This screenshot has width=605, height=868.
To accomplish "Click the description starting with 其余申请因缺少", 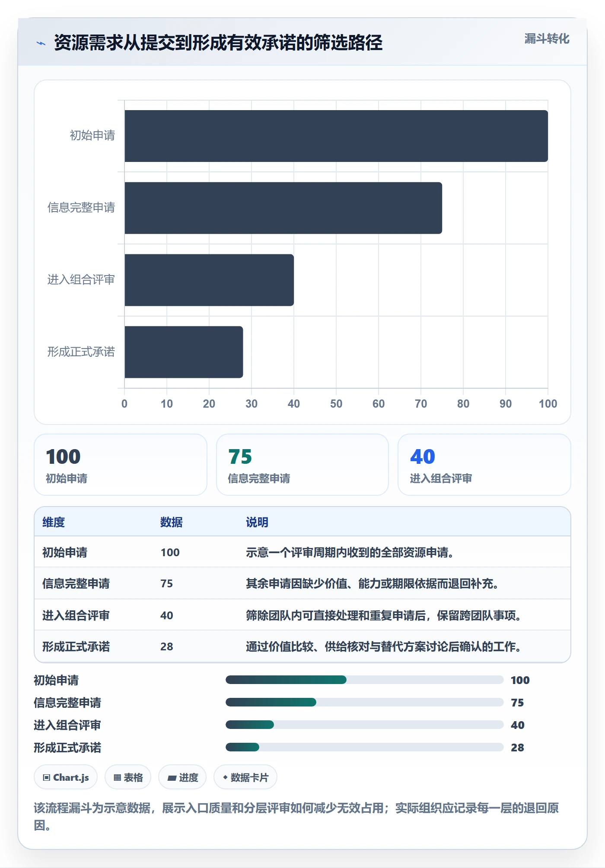I will click(x=373, y=583).
